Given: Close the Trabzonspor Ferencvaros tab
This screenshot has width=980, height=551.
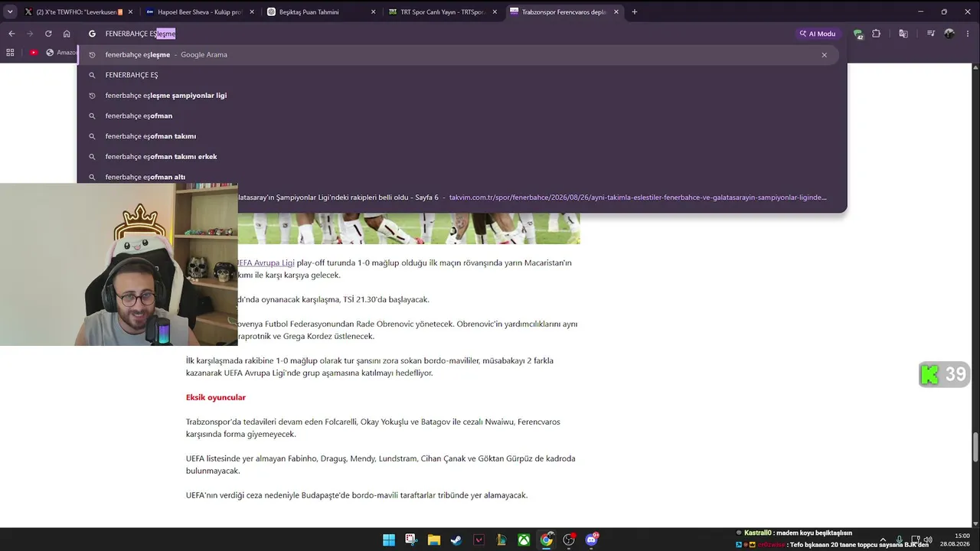Looking at the screenshot, I should coord(616,11).
